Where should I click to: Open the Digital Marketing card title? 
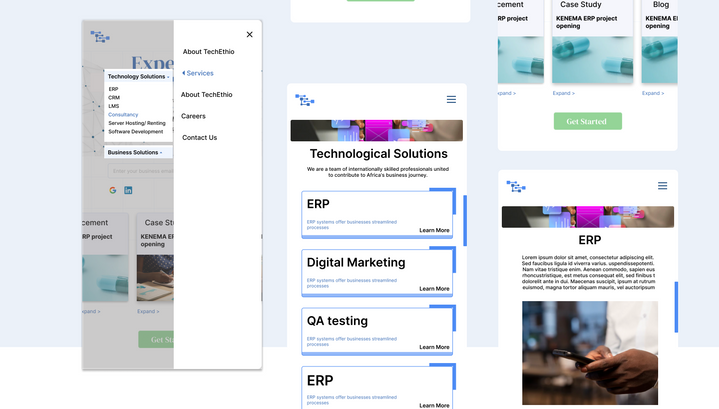[356, 262]
